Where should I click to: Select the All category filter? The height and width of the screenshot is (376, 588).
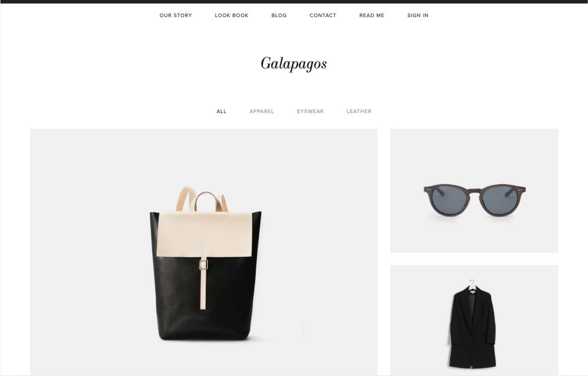[x=222, y=111]
